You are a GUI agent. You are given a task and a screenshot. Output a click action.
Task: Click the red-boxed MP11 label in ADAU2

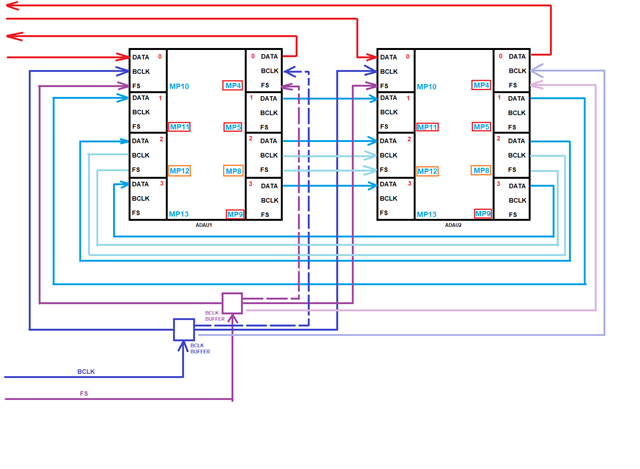pos(427,127)
